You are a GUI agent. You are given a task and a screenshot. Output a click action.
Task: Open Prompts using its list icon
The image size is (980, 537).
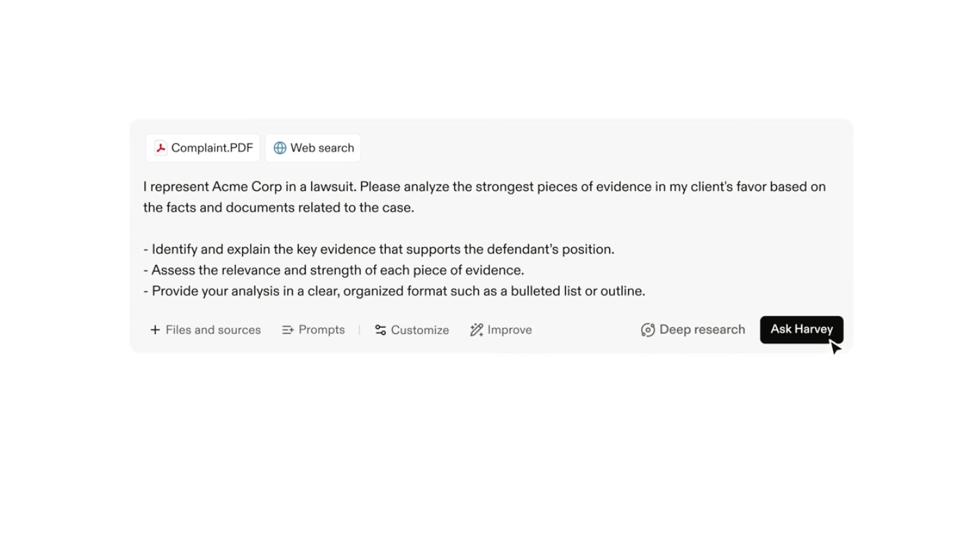click(288, 330)
